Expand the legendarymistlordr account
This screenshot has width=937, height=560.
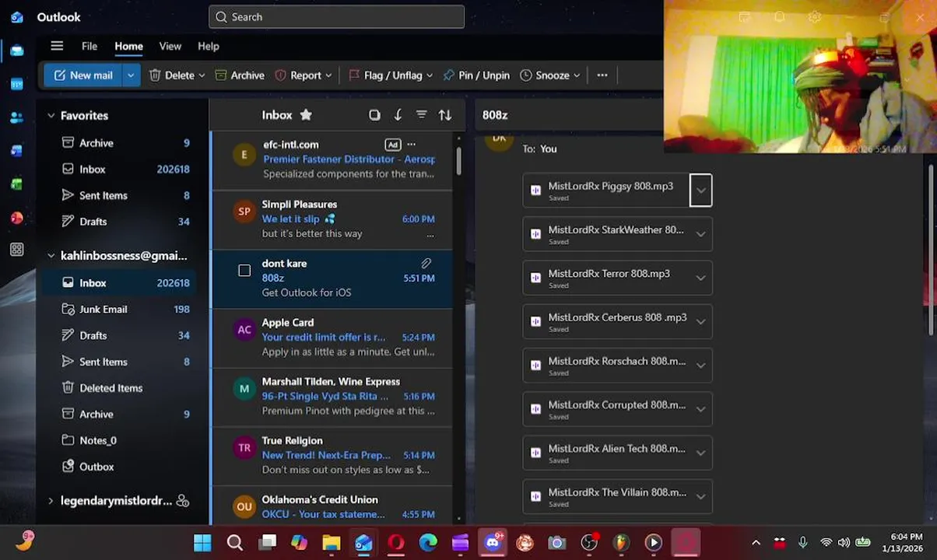[51, 501]
